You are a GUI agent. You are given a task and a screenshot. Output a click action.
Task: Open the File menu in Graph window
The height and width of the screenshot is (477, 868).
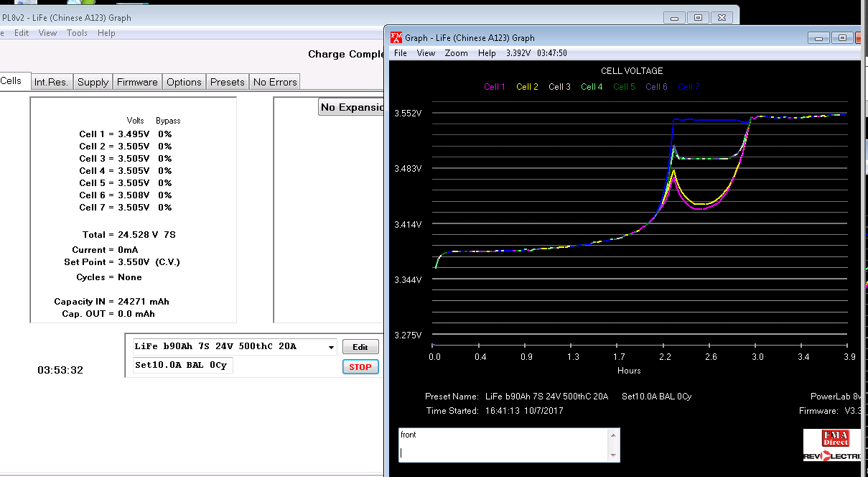click(401, 53)
